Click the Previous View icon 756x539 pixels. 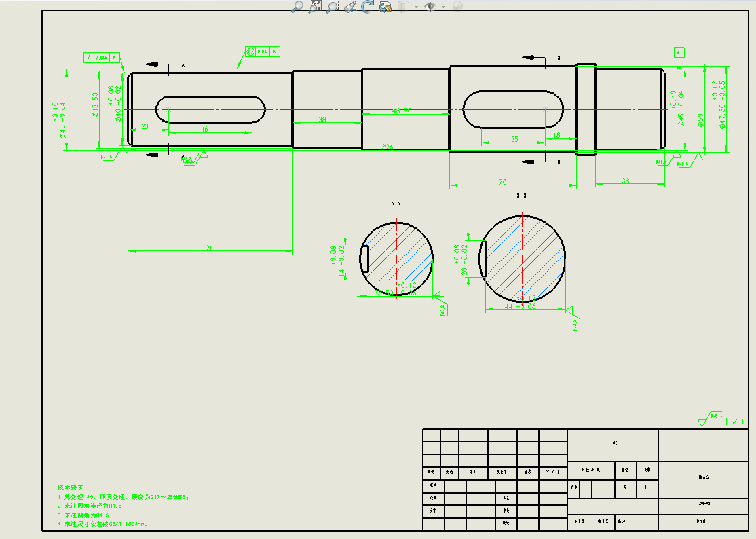[x=350, y=6]
